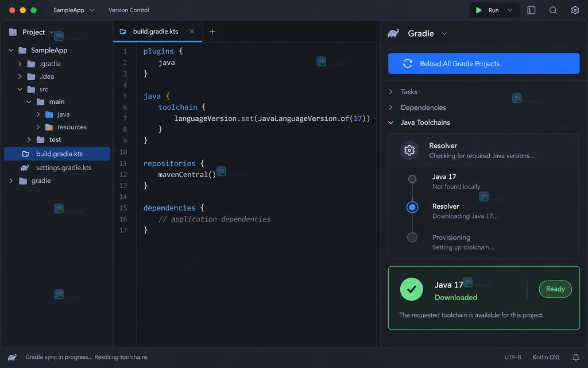The image size is (588, 368).
Task: Click the red macOS close window button
Action: coord(12,10)
